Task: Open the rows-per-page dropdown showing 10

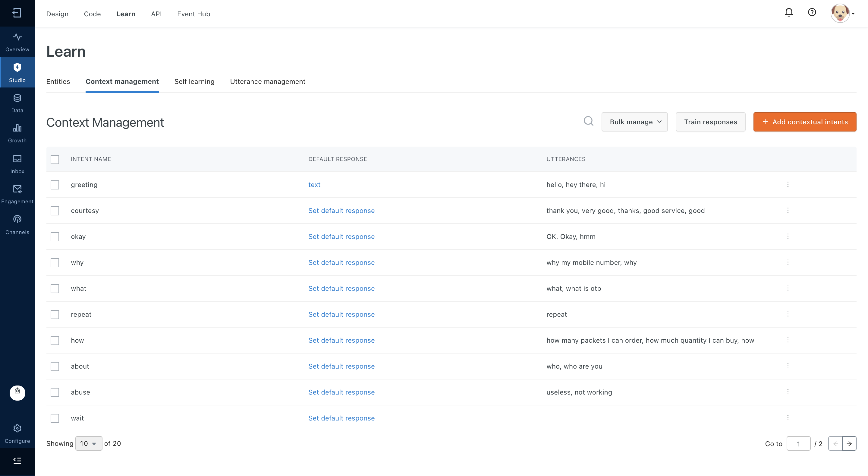Action: pyautogui.click(x=89, y=444)
